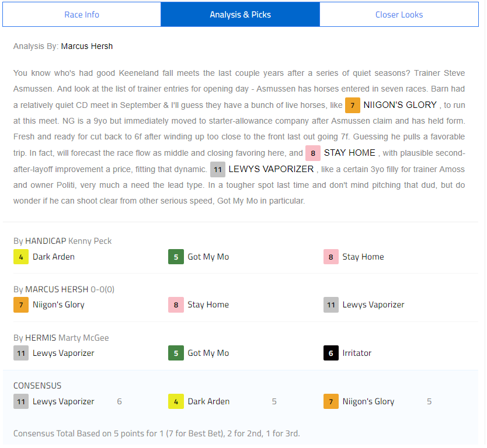Screen dimensions: 487x448
Task: Click the black 6 badge beside Irritator
Action: coord(331,353)
